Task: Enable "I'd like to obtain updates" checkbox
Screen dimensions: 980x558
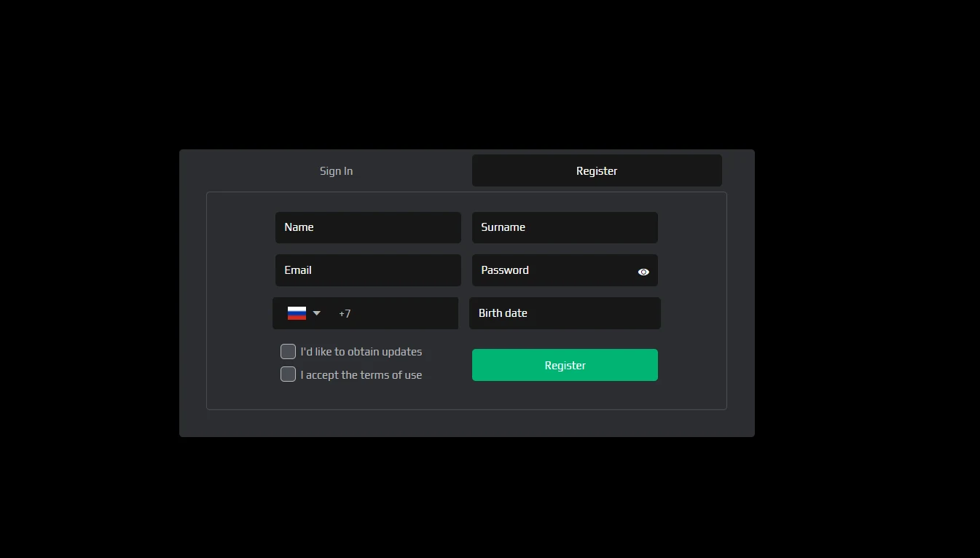Action: [288, 352]
